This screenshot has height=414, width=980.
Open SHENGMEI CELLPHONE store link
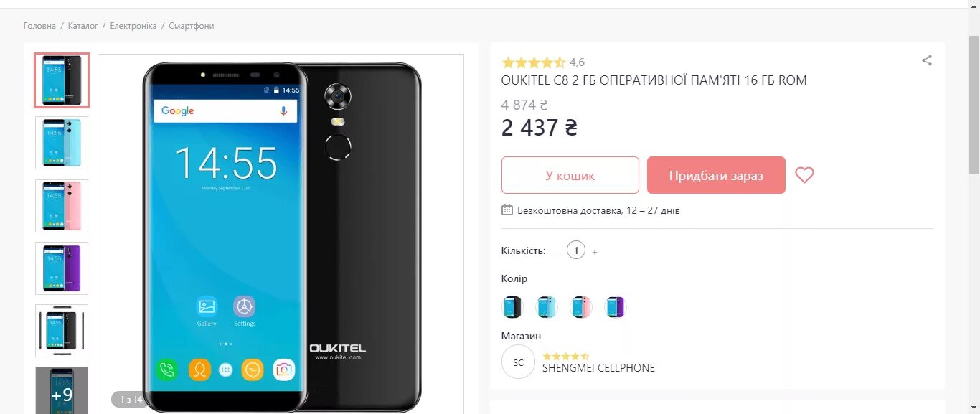(598, 368)
